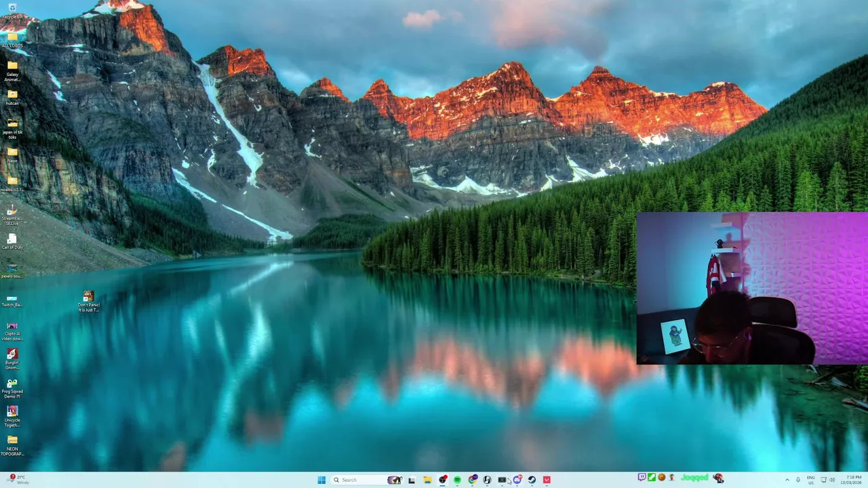Image resolution: width=868 pixels, height=488 pixels.
Task: Click the taskbar Search box
Action: [x=368, y=480]
